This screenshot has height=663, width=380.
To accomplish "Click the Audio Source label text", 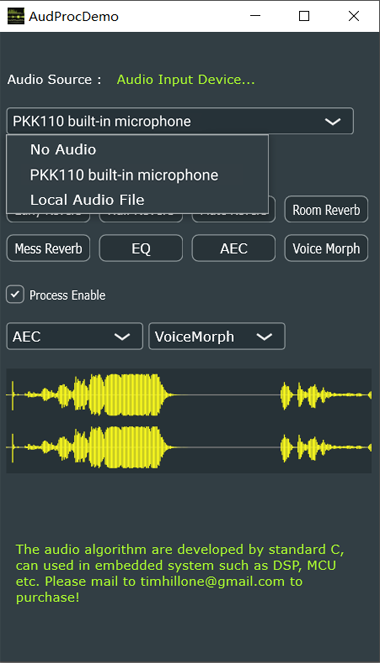I will pos(54,79).
